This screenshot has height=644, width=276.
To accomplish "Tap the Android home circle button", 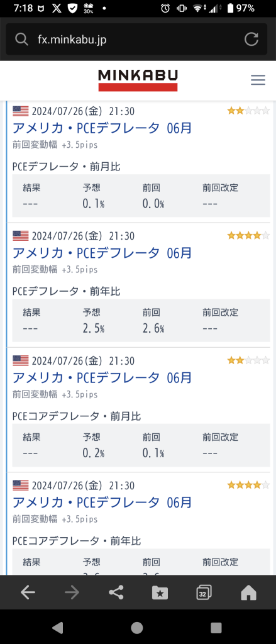I will pyautogui.click(x=137, y=627).
